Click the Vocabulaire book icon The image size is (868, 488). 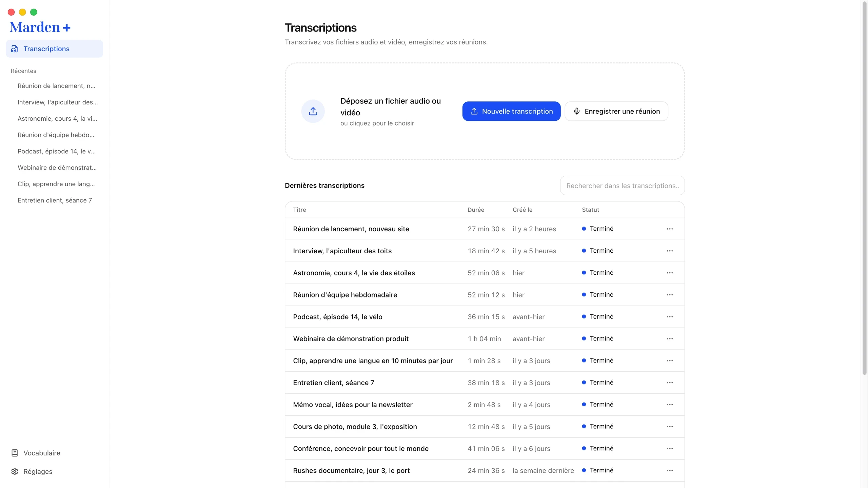[x=15, y=453]
